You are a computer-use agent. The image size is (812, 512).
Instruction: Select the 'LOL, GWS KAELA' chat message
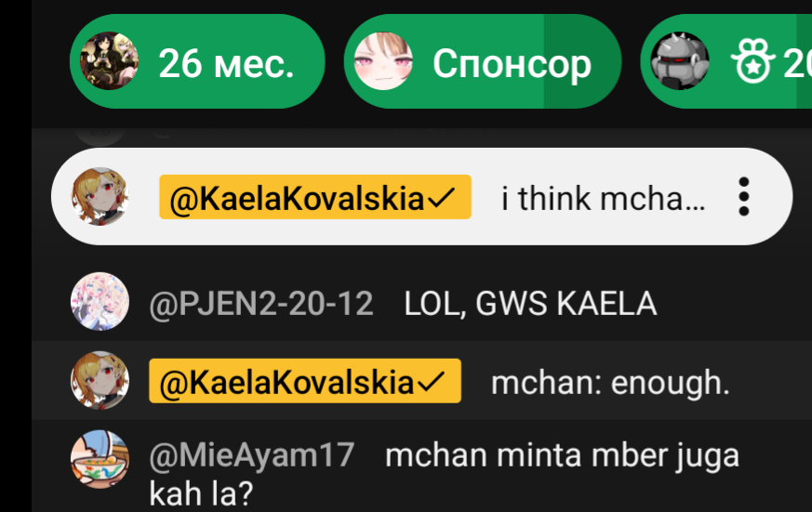tap(530, 303)
